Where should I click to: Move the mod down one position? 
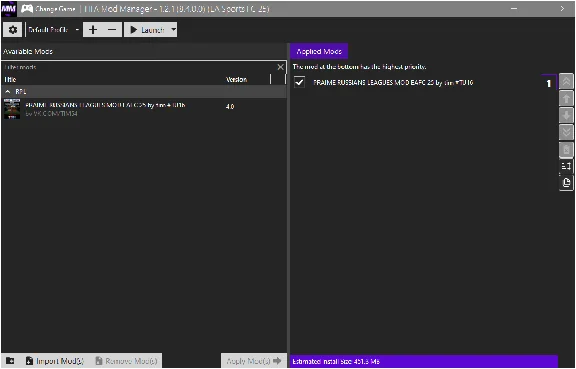[x=566, y=115]
